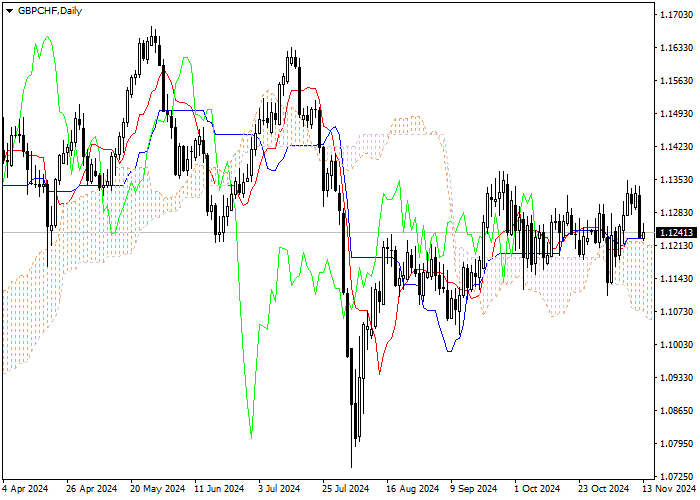The height and width of the screenshot is (500, 700).
Task: Click the 1.10030 price axis label
Action: click(x=676, y=345)
